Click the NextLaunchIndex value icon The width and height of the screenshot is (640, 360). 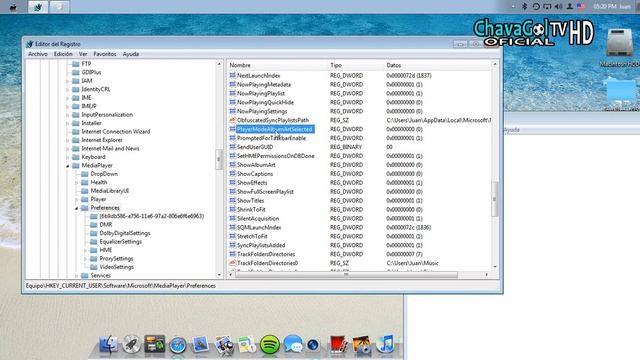232,76
